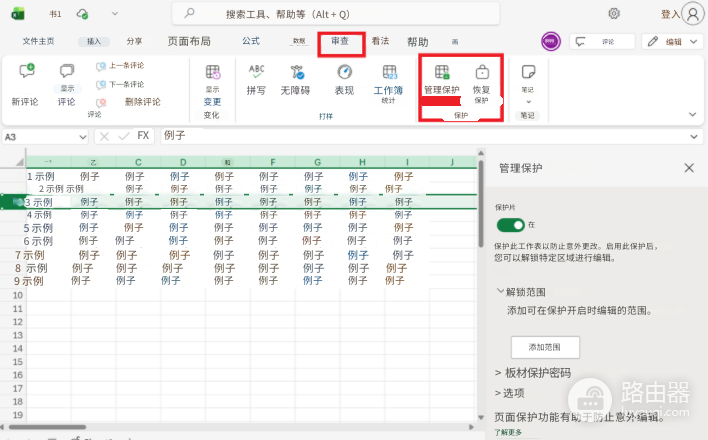This screenshot has width=708, height=440.
Task: Expand the Options (选项) section
Action: (x=509, y=393)
